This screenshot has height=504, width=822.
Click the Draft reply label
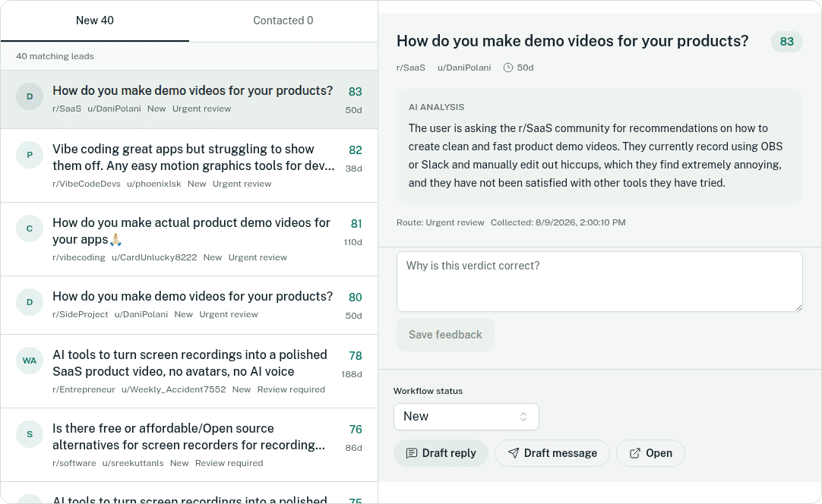449,453
